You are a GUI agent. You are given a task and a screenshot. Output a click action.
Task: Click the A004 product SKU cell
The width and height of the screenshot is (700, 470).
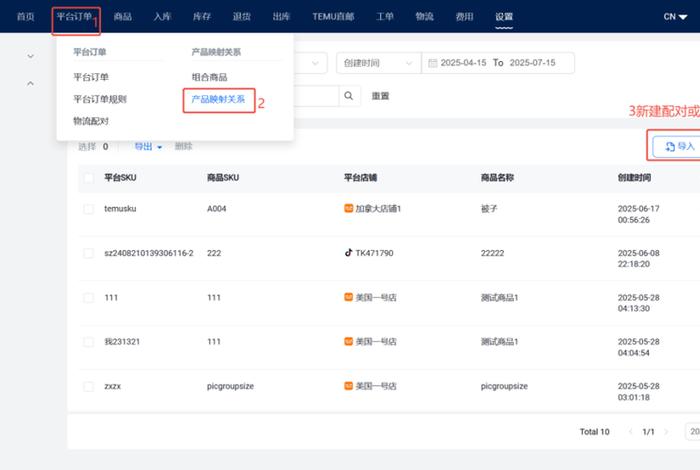pyautogui.click(x=217, y=208)
